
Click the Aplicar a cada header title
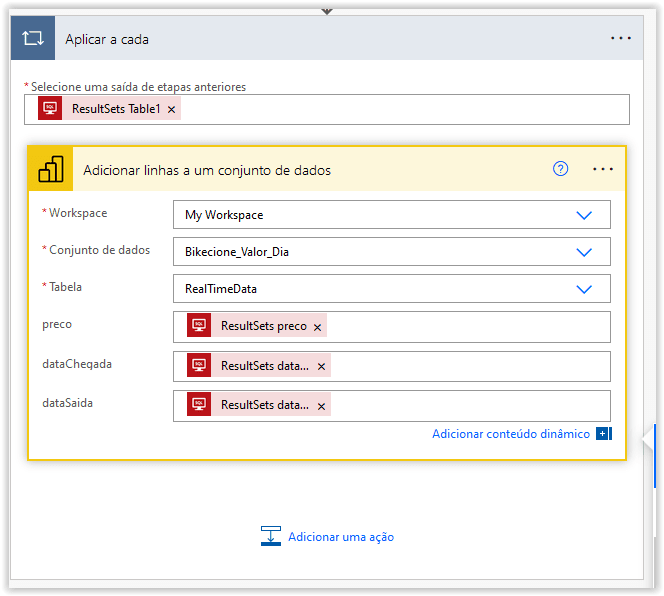[x=107, y=39]
